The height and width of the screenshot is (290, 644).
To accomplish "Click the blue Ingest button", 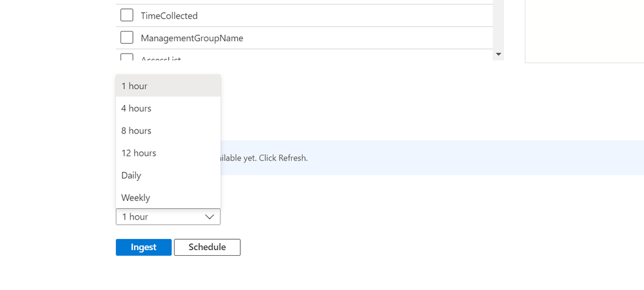I will pos(143,247).
